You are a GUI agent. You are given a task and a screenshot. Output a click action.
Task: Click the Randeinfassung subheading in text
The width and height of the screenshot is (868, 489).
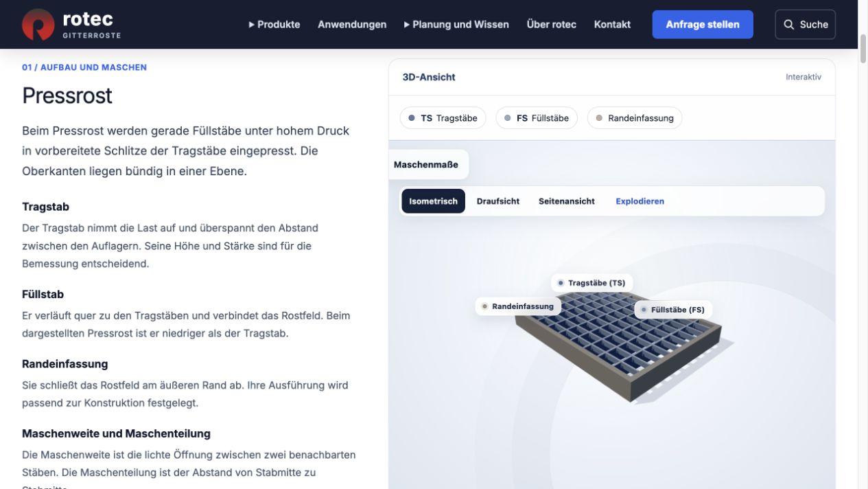[65, 364]
